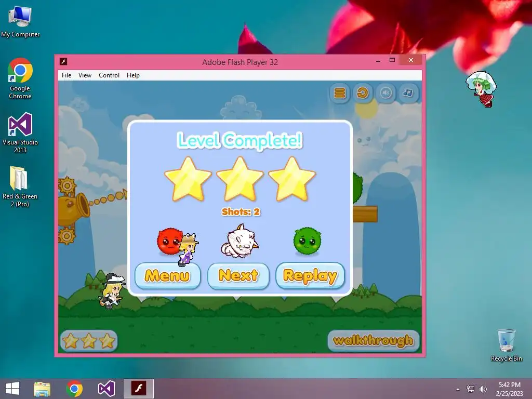Open the Help menu
Viewport: 532px width, 399px height.
(133, 75)
